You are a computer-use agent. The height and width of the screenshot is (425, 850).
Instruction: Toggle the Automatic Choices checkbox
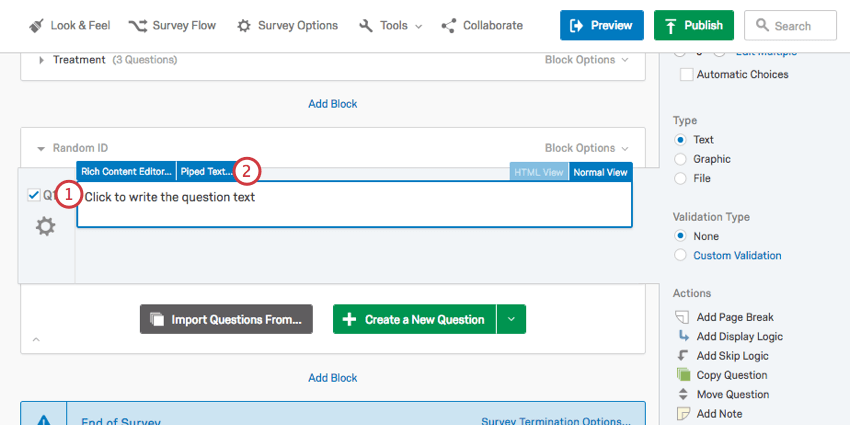686,74
